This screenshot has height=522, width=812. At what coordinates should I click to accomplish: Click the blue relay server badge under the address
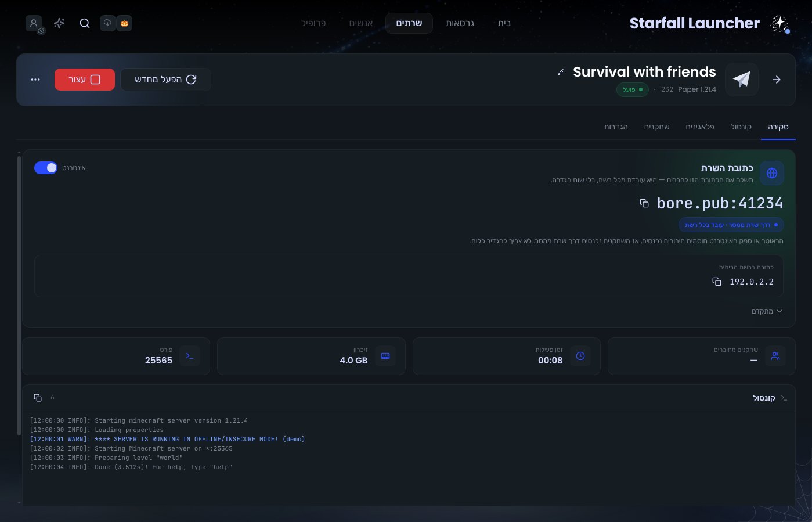click(731, 225)
